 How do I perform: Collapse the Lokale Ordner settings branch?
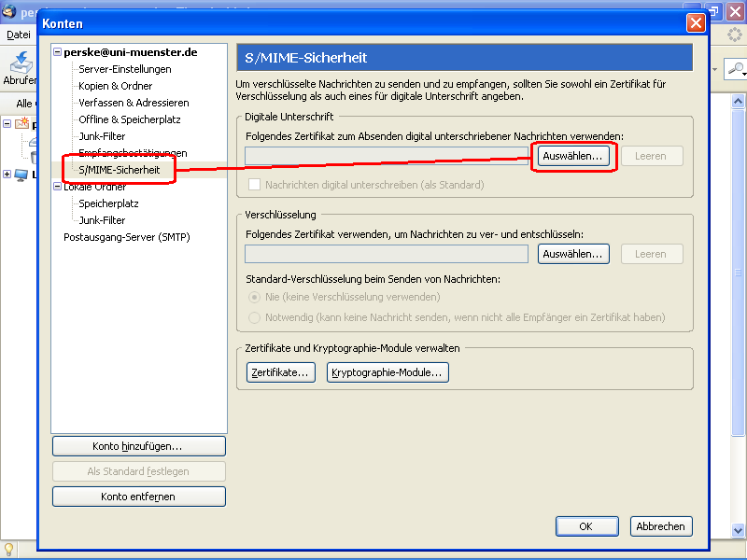(x=58, y=186)
